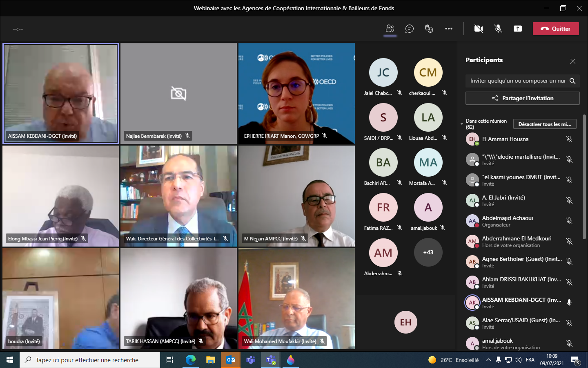Viewport: 588px width, 368px height.
Task: Select boudra (Invité) video tile
Action: click(x=61, y=298)
